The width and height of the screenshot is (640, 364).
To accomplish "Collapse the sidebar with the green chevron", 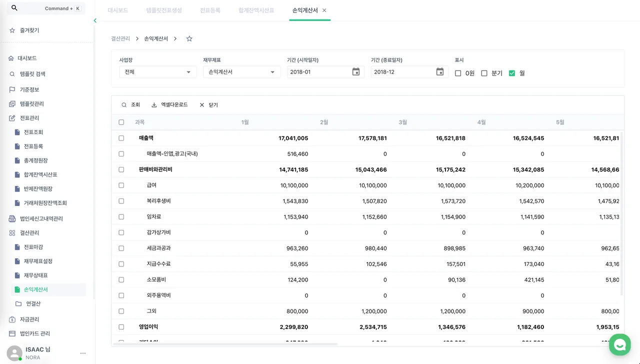I will click(x=95, y=20).
